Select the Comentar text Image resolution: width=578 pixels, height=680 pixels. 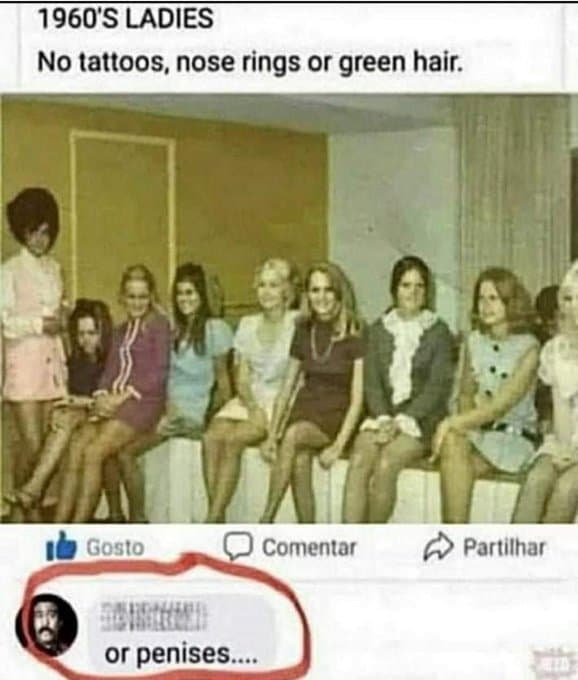(x=309, y=547)
